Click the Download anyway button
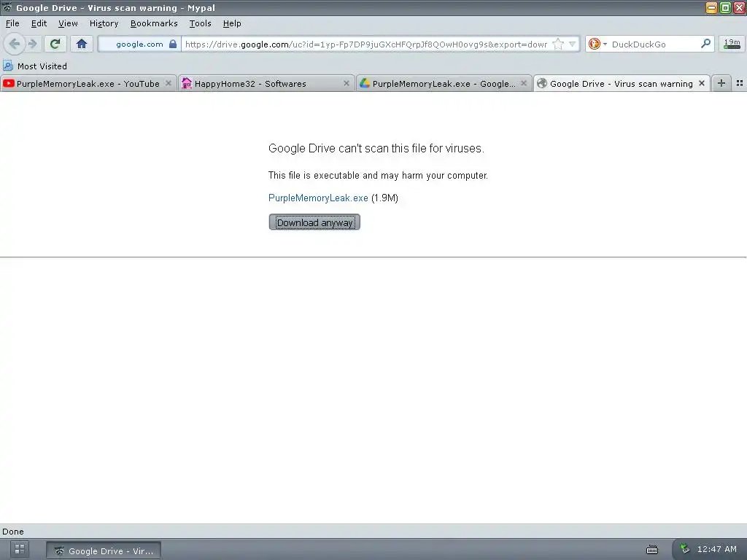 (x=314, y=222)
